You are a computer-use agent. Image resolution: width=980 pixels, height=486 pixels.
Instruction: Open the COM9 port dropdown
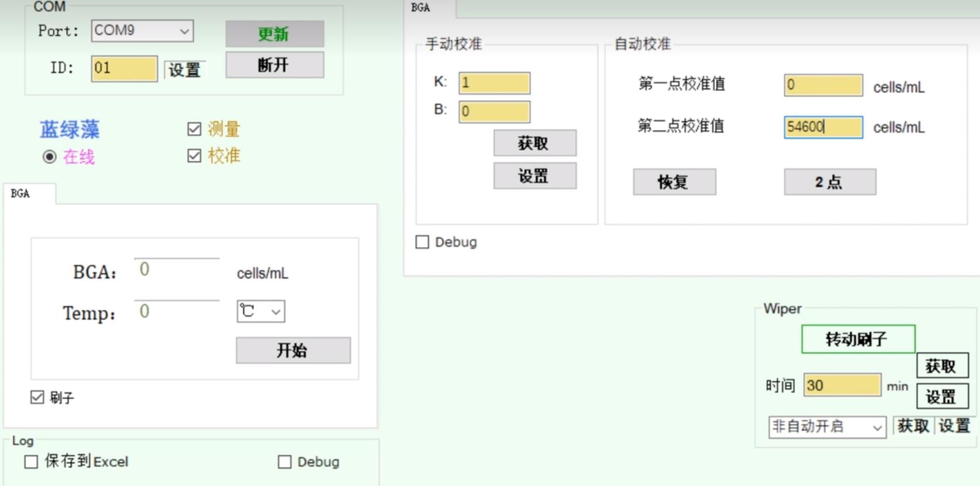click(x=142, y=31)
